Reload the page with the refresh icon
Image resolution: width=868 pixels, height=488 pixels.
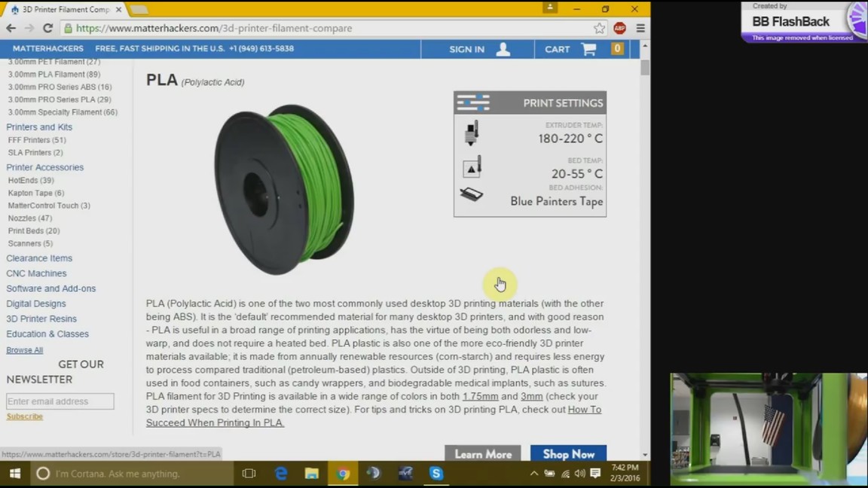tap(47, 28)
